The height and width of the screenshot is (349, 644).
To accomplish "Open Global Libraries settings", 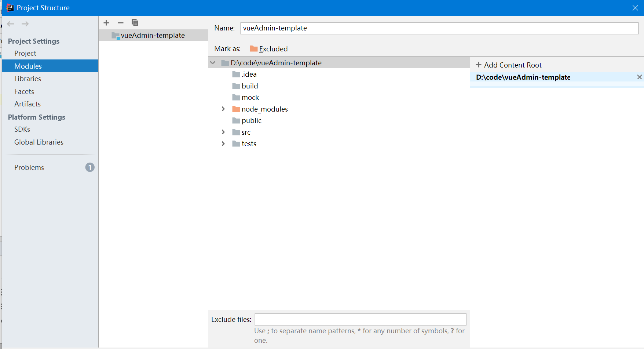I will tap(39, 142).
